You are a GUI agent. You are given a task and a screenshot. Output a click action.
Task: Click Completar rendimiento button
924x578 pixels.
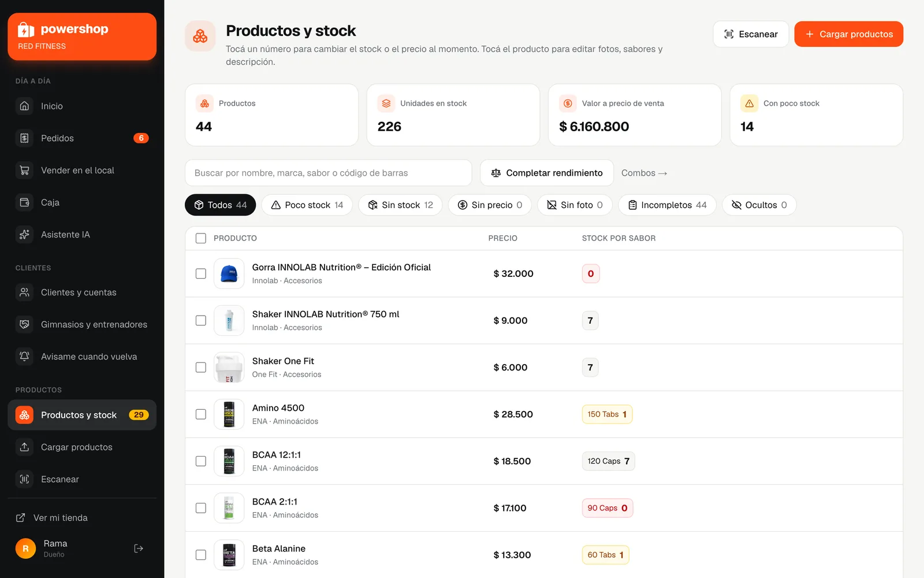547,173
